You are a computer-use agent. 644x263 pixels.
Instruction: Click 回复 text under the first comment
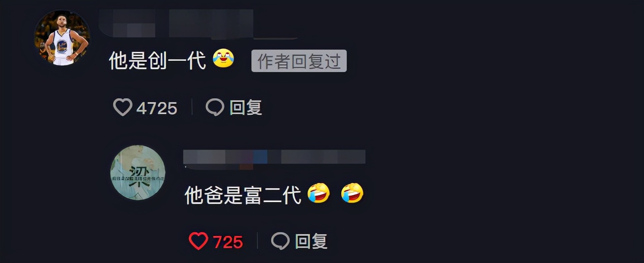click(x=246, y=108)
